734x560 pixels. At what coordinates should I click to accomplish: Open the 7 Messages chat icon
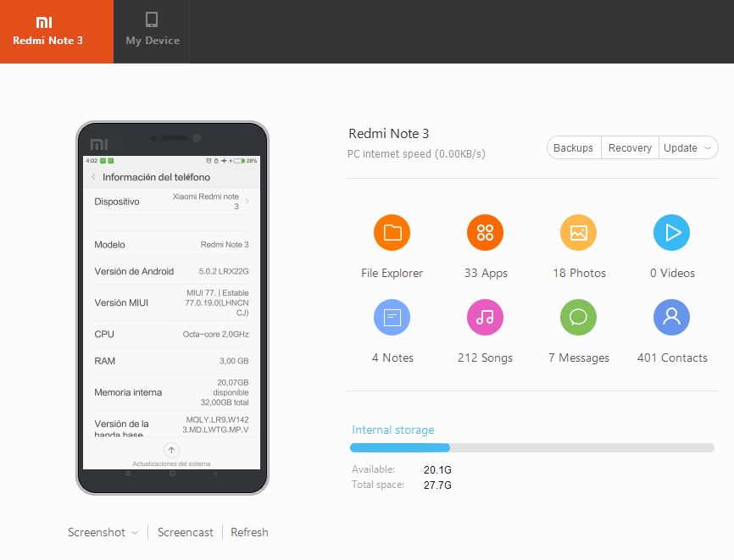pyautogui.click(x=579, y=317)
